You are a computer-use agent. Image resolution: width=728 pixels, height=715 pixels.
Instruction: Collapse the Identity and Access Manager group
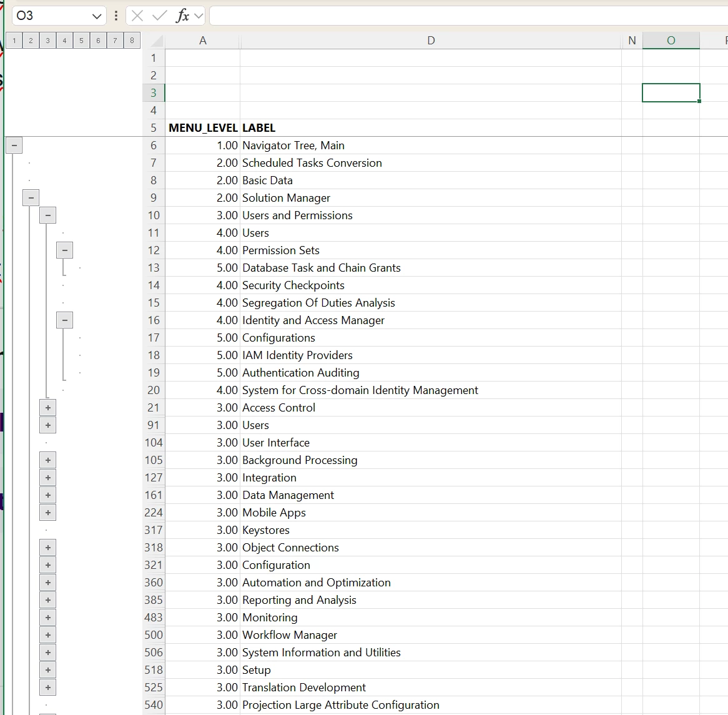64,320
